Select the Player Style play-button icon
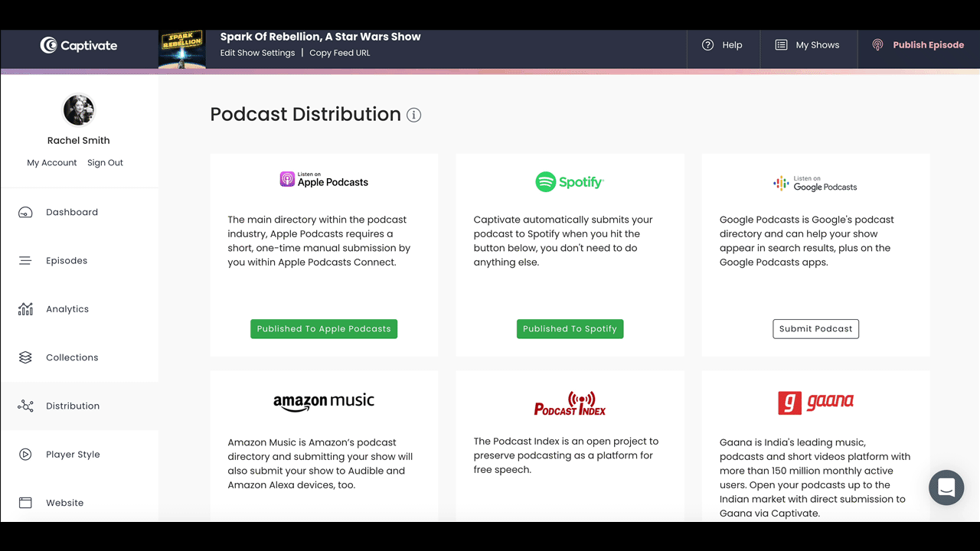The width and height of the screenshot is (980, 551). click(26, 454)
